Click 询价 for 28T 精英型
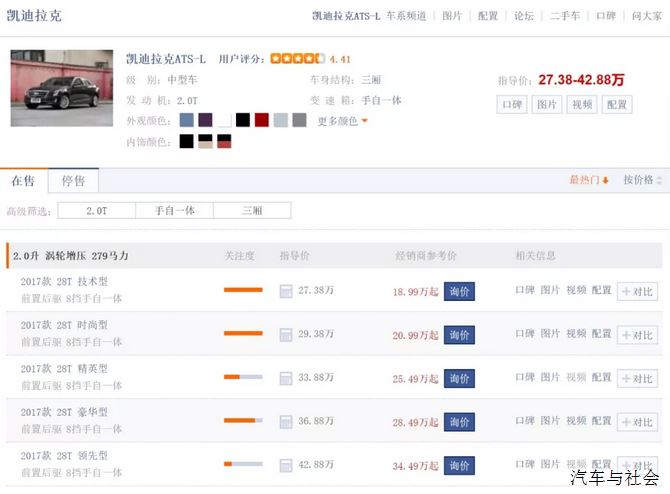This screenshot has height=494, width=670. pos(459,379)
